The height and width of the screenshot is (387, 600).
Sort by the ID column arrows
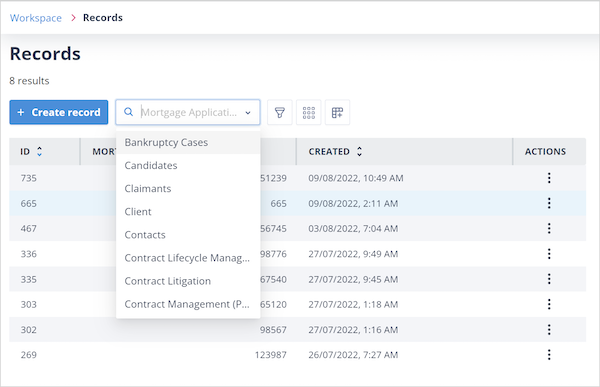click(39, 152)
